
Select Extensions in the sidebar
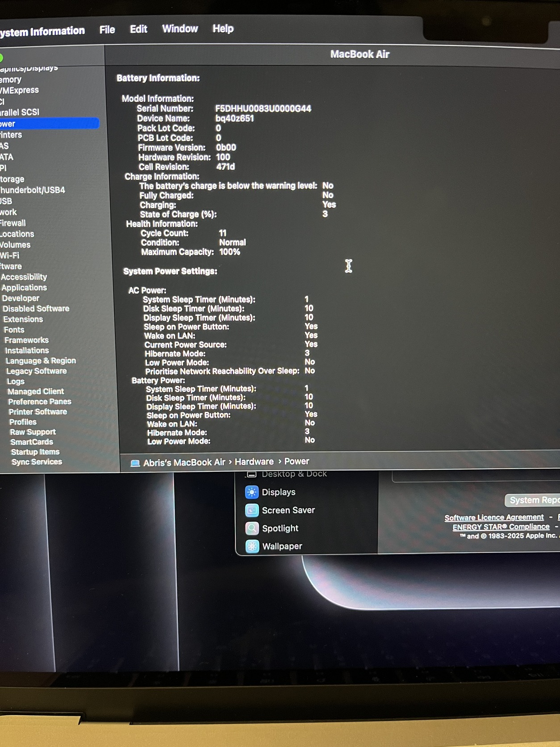[x=23, y=319]
